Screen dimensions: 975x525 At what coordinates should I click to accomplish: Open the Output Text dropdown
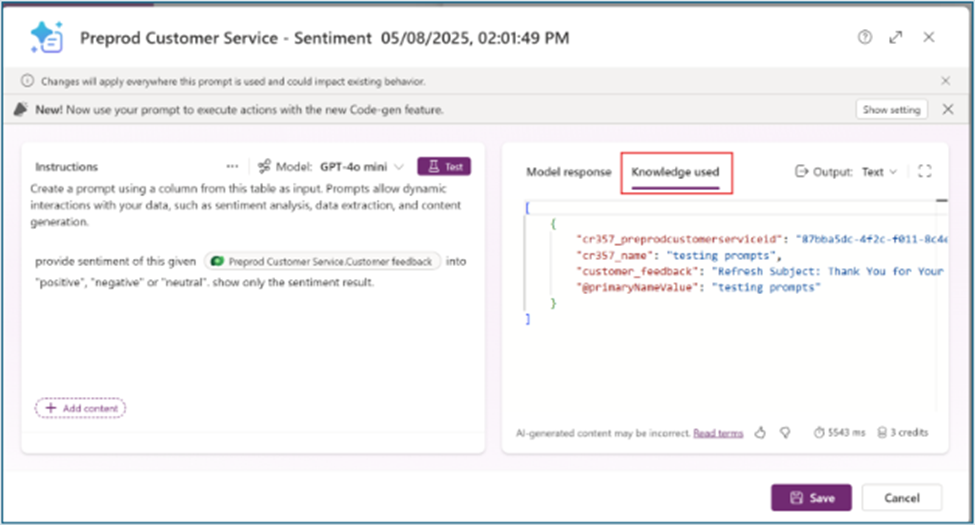[879, 172]
